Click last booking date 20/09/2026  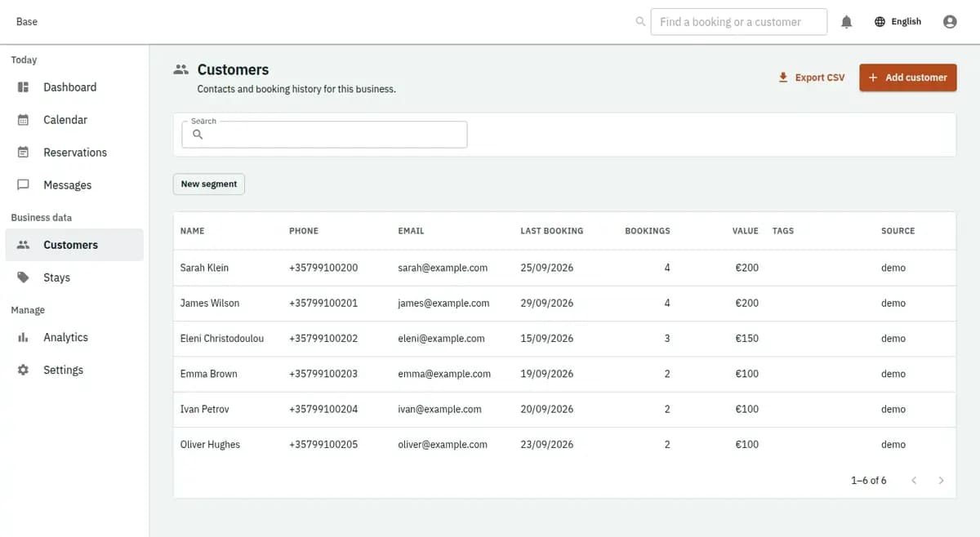(547, 410)
